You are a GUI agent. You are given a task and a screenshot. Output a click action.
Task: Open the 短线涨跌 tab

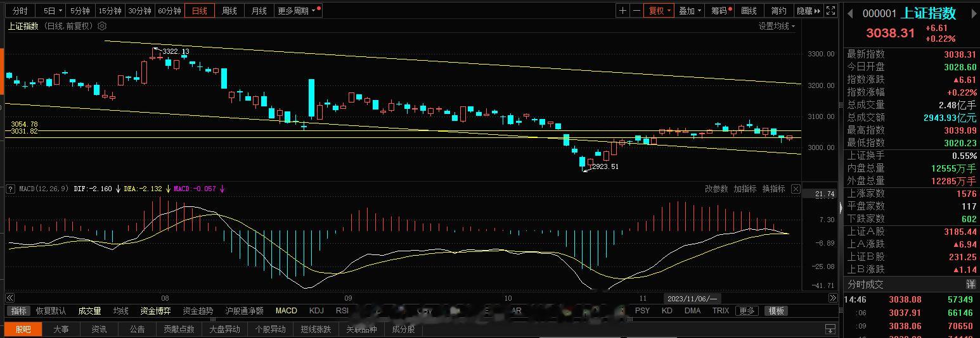316,329
